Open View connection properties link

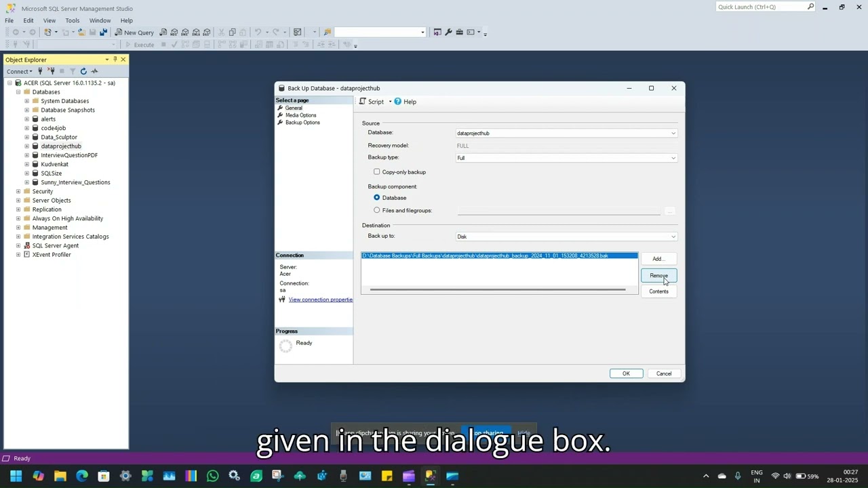coord(320,300)
